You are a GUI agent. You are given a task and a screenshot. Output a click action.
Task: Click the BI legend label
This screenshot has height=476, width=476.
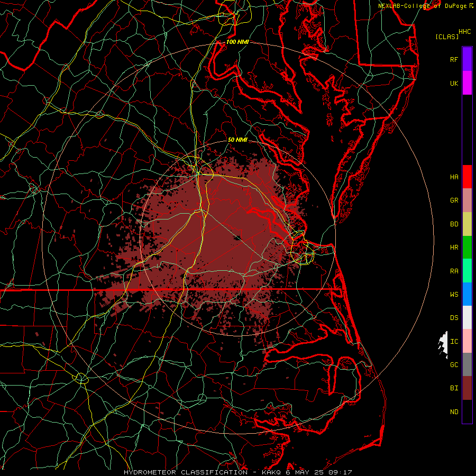pyautogui.click(x=454, y=388)
